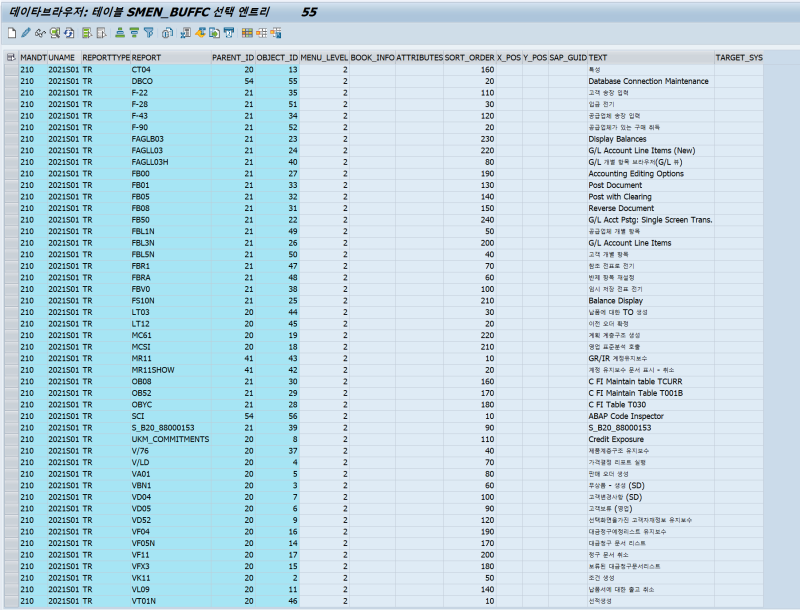Click the Display entry glasses icon
Image resolution: width=800 pixels, height=610 pixels.
[40, 33]
